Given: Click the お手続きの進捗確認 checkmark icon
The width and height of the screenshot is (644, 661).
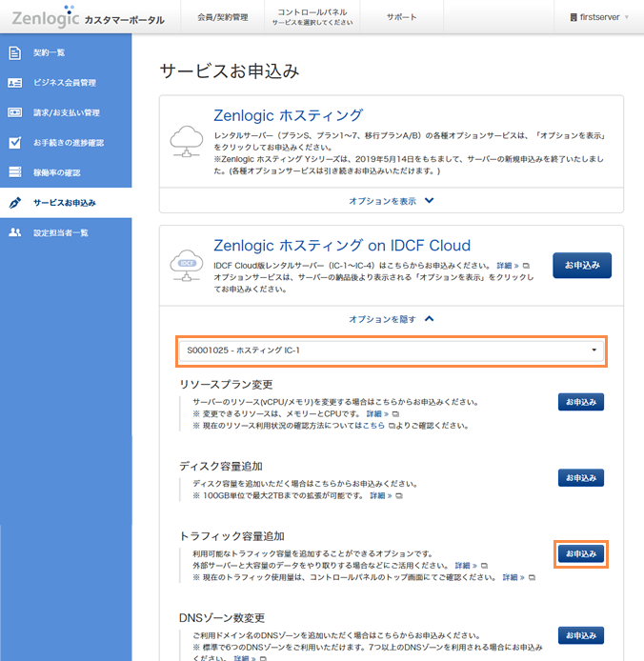Looking at the screenshot, I should pyautogui.click(x=14, y=143).
